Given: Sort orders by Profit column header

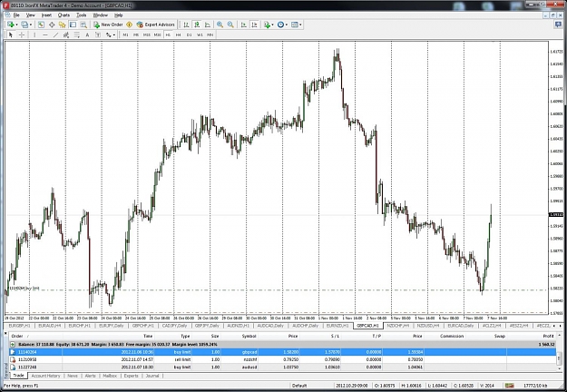Looking at the screenshot, I should (x=548, y=336).
